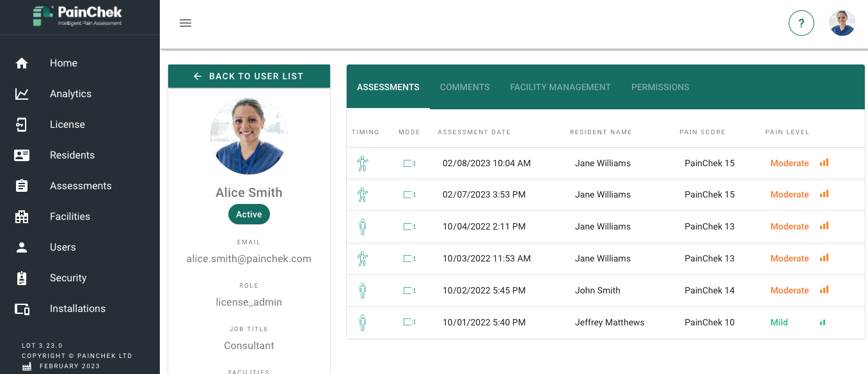Viewport: 868px width, 374px height.
Task: Click timing icon for 02/07/2023 3:53 PM row
Action: [363, 194]
